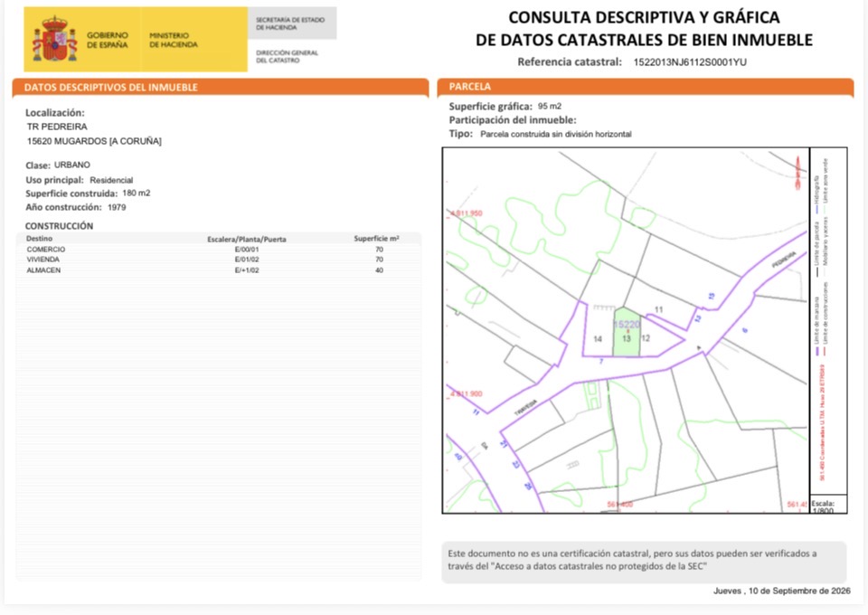Click the "40" surface value for ALMACEN
Viewport: 868px width, 615px height.
379,270
